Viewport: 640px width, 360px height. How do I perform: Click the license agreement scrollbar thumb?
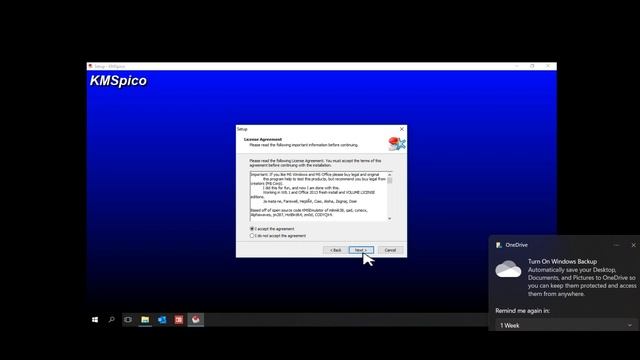[x=390, y=180]
